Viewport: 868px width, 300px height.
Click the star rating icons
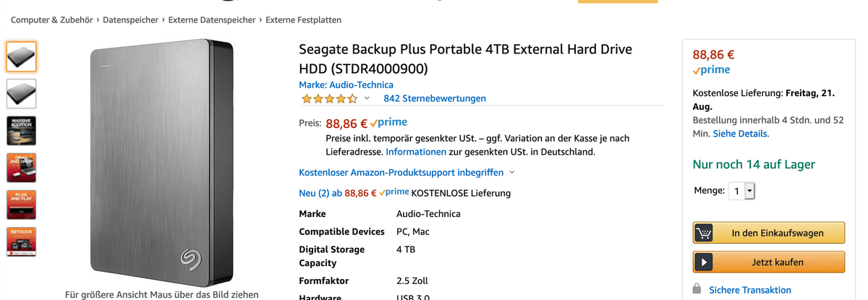pyautogui.click(x=329, y=98)
